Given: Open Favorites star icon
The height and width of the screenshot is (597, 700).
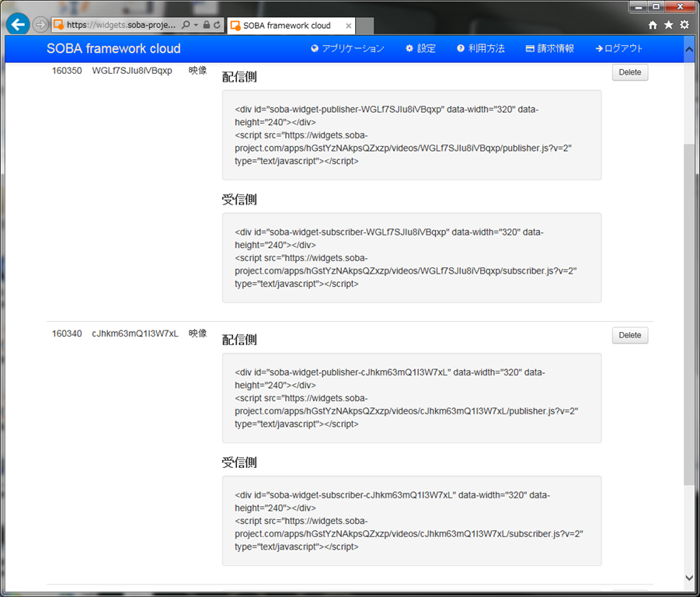Looking at the screenshot, I should [668, 25].
